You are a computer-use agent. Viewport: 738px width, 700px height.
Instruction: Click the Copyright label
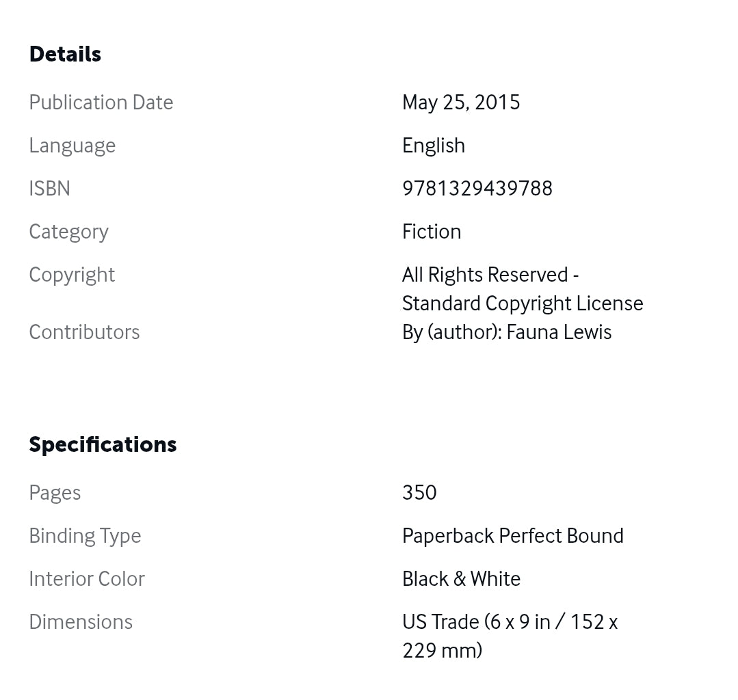point(71,275)
